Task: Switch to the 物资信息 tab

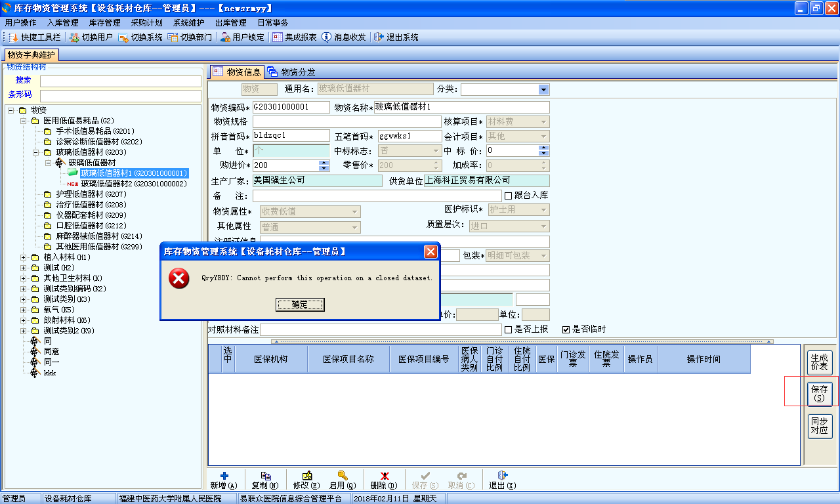Action: click(236, 72)
